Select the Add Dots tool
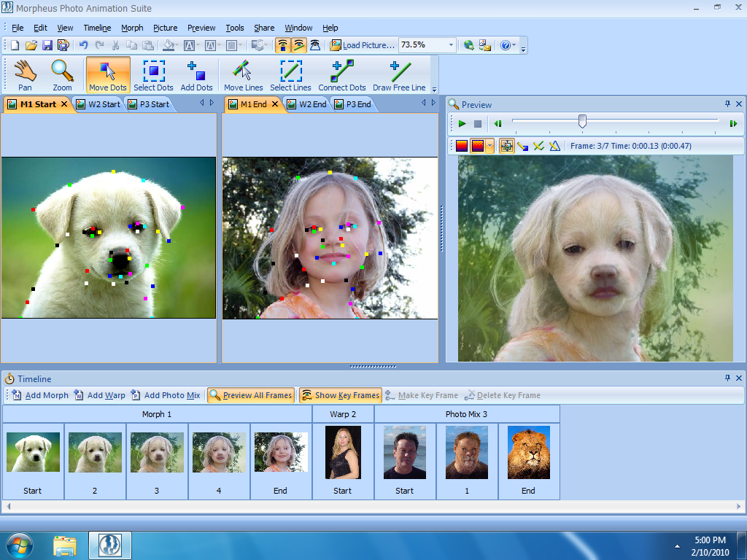The image size is (747, 560). 196,73
